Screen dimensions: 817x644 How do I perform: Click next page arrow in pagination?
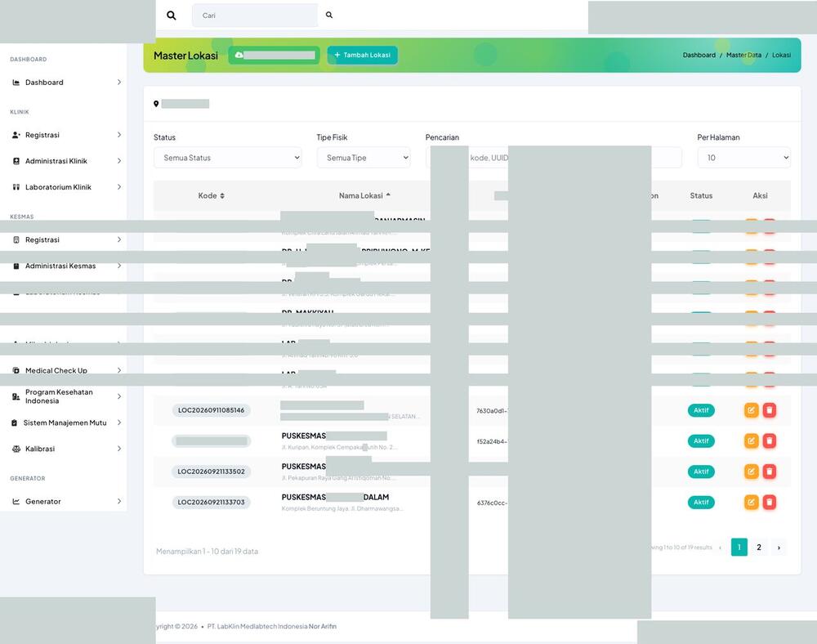779,547
